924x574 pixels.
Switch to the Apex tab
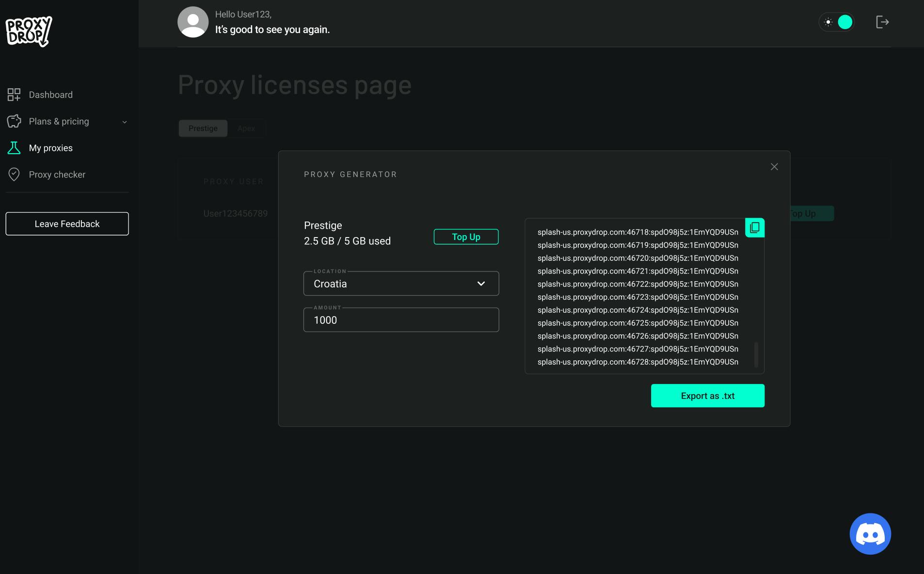pos(246,128)
